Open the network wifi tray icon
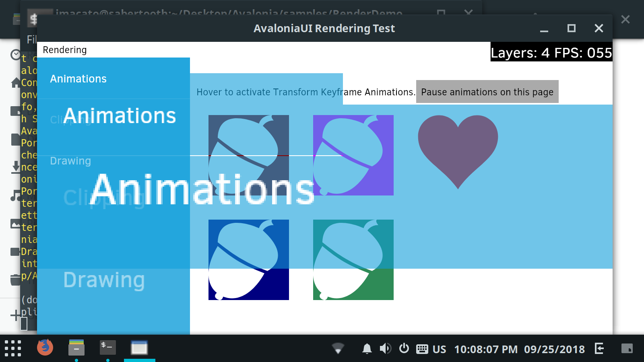Viewport: 644px width, 362px height. pyautogui.click(x=338, y=348)
